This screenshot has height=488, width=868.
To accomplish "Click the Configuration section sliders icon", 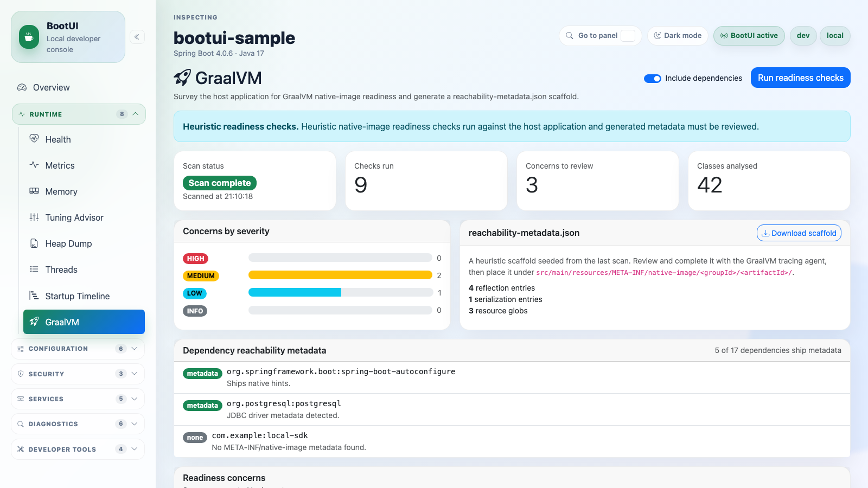I will (21, 349).
